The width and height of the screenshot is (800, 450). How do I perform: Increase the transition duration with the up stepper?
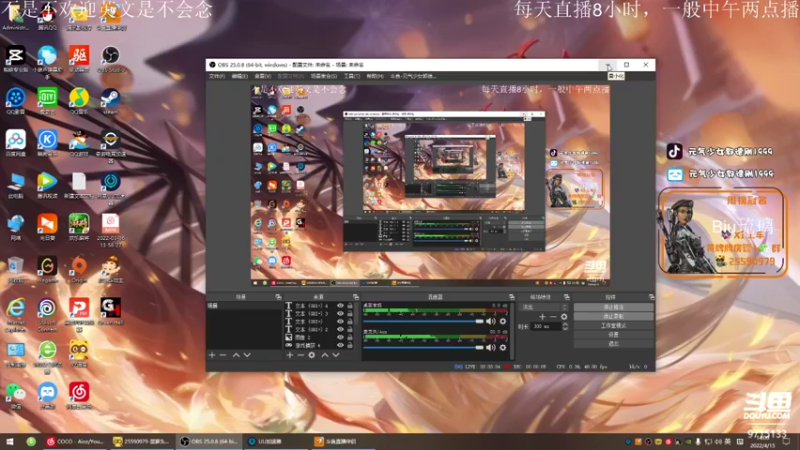pyautogui.click(x=565, y=324)
